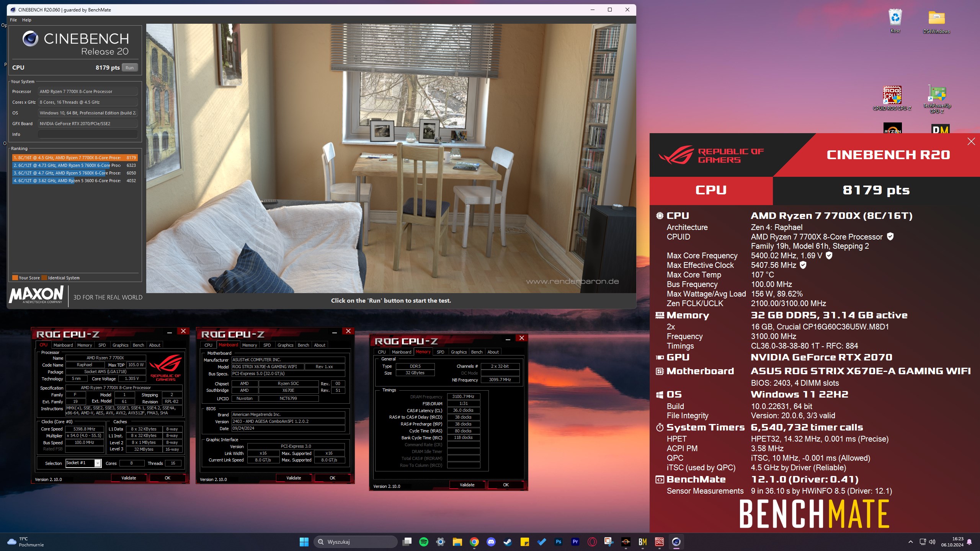This screenshot has height=551, width=980.
Task: Click the CPU chip icon in BenchMate panel
Action: (660, 216)
